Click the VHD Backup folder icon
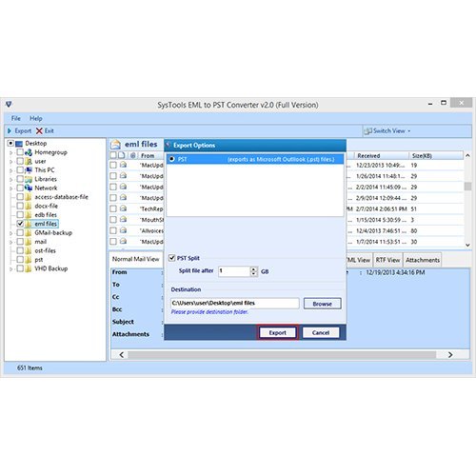This screenshot has height=476, width=476. [x=29, y=268]
